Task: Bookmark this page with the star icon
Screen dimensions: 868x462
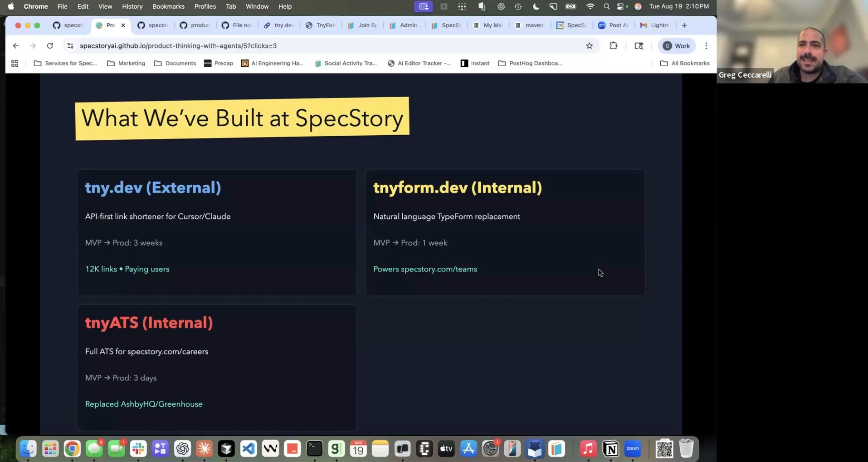Action: (x=589, y=46)
